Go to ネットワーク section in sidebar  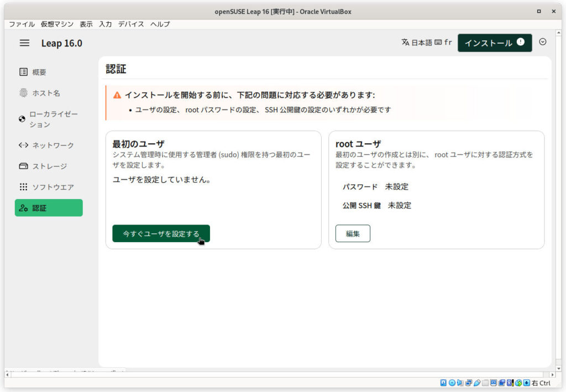(49, 145)
